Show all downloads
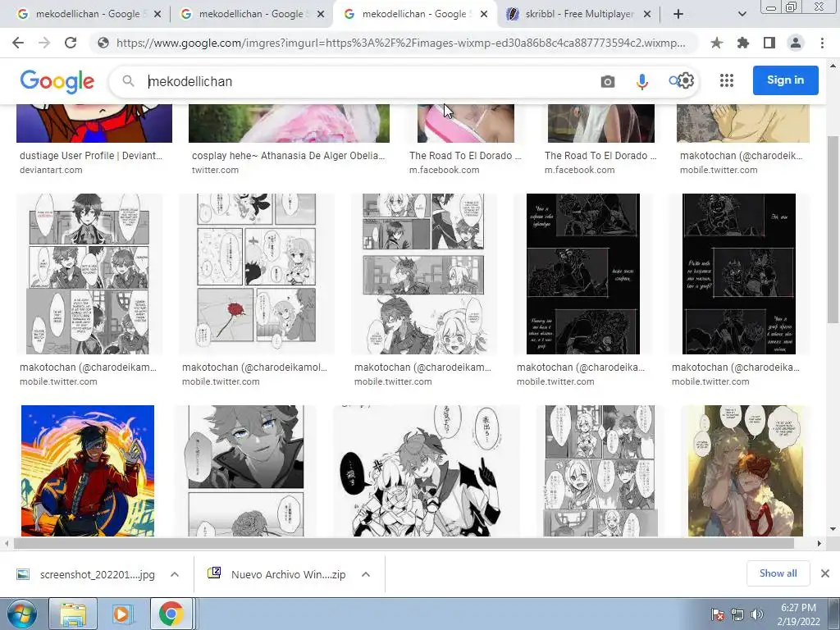 (778, 573)
